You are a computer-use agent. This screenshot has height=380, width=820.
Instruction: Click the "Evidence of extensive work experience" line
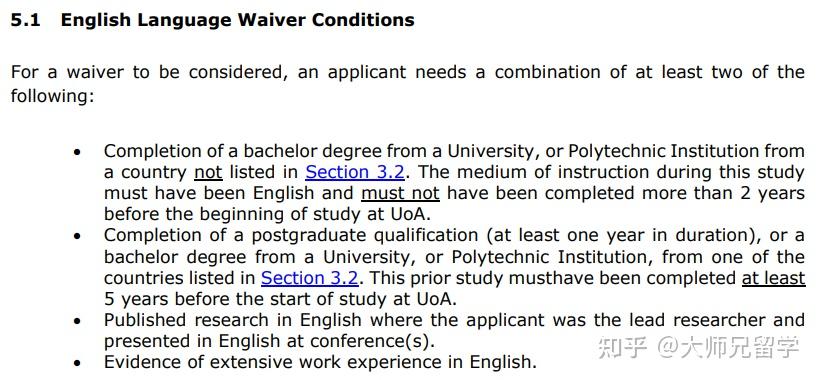(320, 362)
